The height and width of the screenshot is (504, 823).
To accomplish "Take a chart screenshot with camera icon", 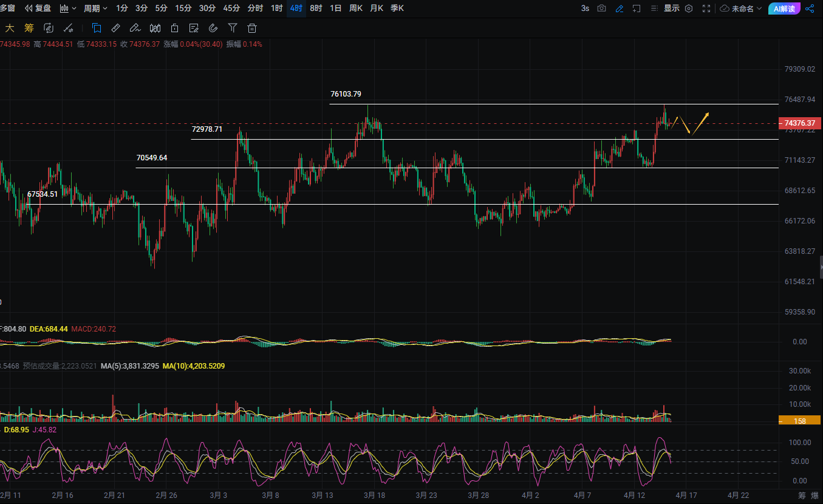I will [x=601, y=9].
